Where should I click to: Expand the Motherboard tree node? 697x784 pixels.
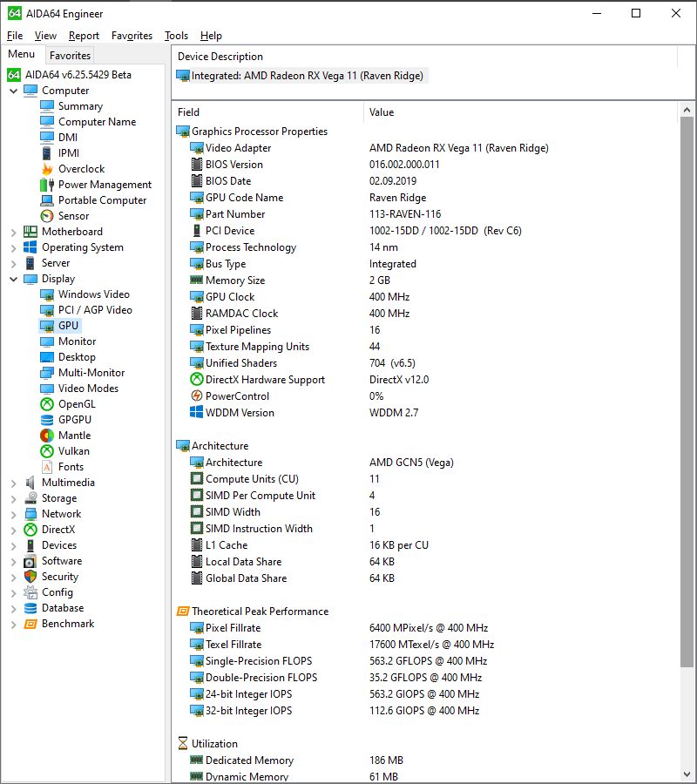(13, 232)
